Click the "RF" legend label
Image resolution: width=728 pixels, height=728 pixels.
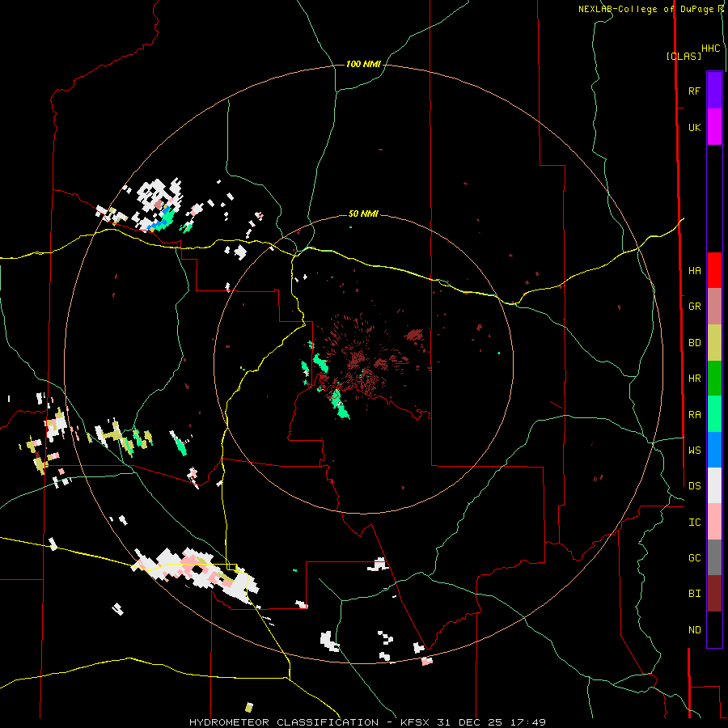tap(694, 91)
